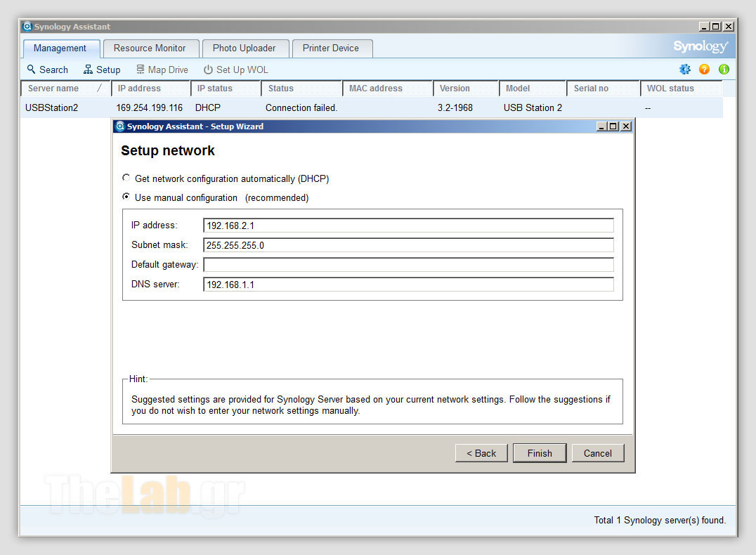This screenshot has width=756, height=555.
Task: Click the Map Drive toolbar item
Action: click(162, 70)
